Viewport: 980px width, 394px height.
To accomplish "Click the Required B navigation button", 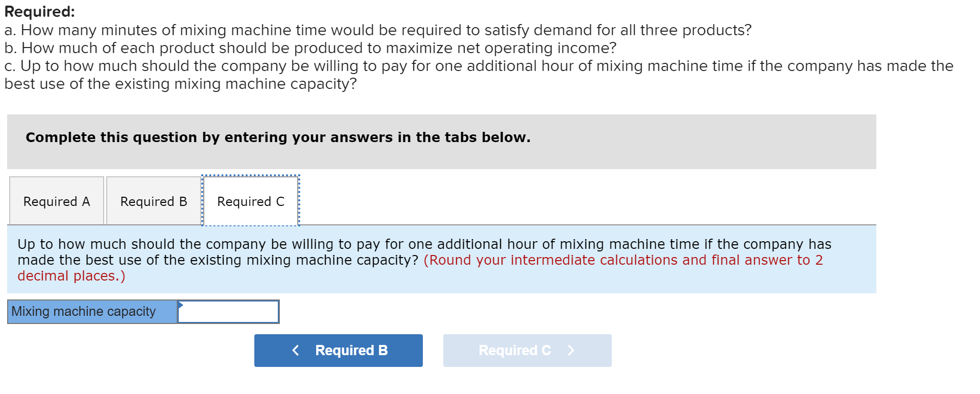I will coord(338,350).
